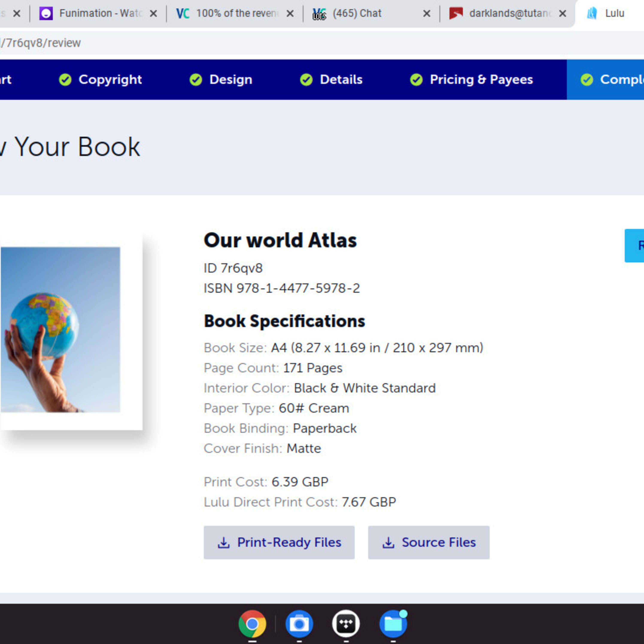Launch the Camera app in the shelf

click(299, 623)
